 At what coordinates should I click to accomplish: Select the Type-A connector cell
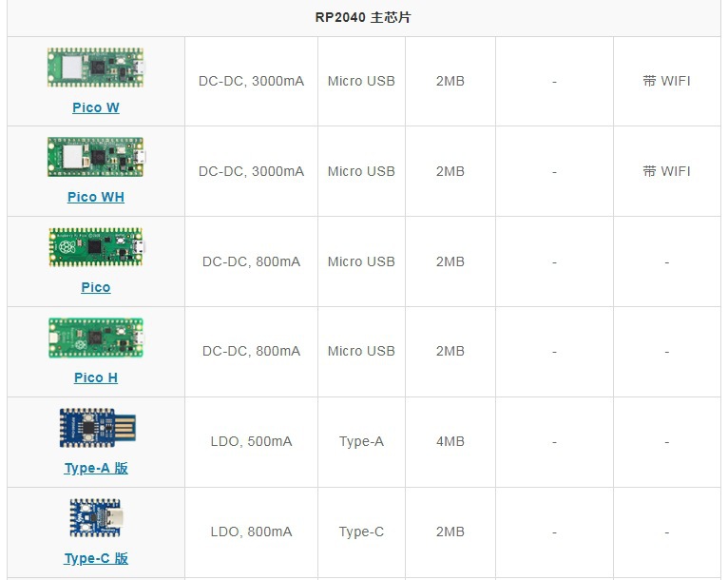tap(361, 441)
